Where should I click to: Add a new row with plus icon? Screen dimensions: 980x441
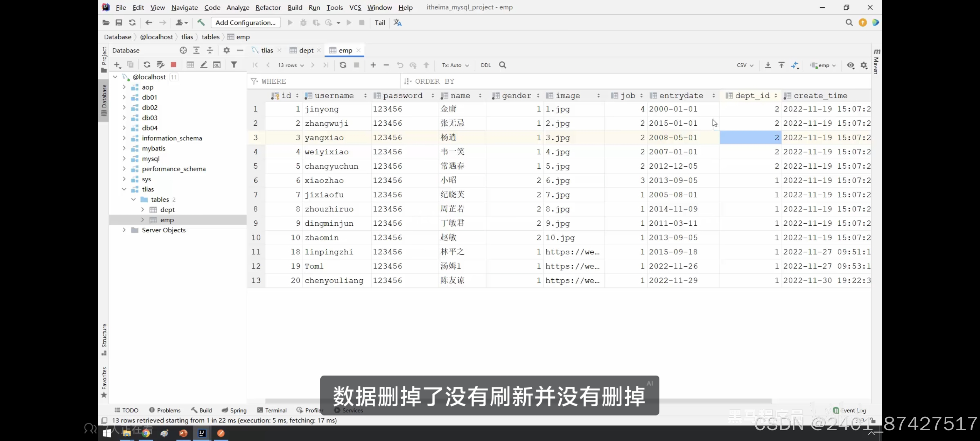point(373,65)
